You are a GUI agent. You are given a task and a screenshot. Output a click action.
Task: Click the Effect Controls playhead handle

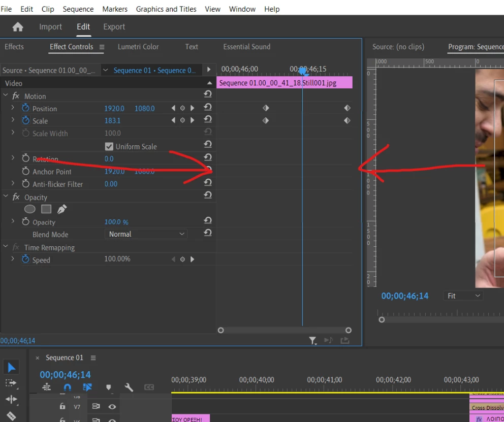(x=302, y=71)
